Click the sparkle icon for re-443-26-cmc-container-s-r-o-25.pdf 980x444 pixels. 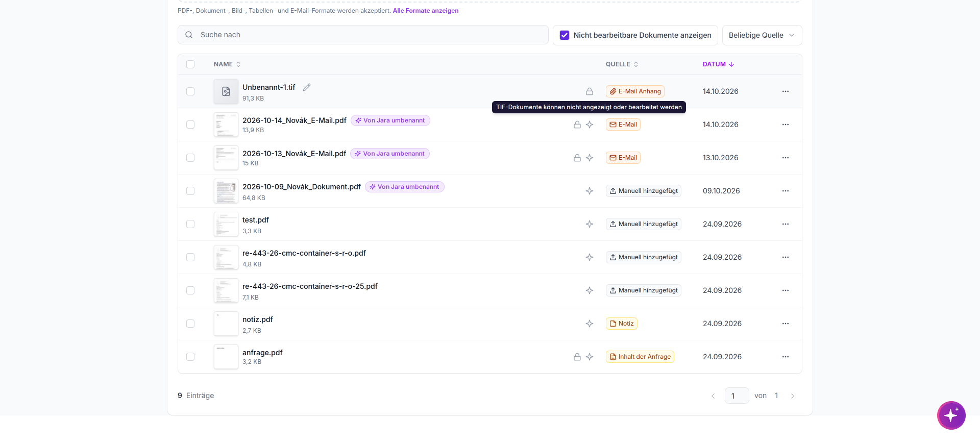coord(590,290)
